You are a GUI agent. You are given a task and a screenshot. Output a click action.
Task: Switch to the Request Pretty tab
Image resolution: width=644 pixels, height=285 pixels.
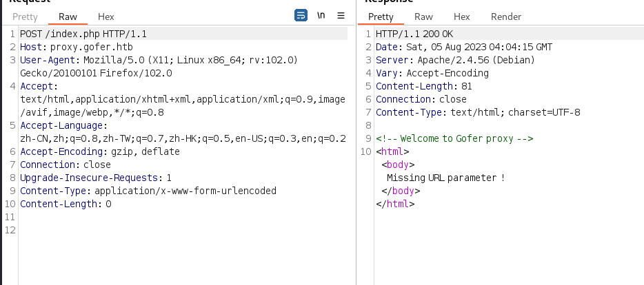pyautogui.click(x=25, y=17)
